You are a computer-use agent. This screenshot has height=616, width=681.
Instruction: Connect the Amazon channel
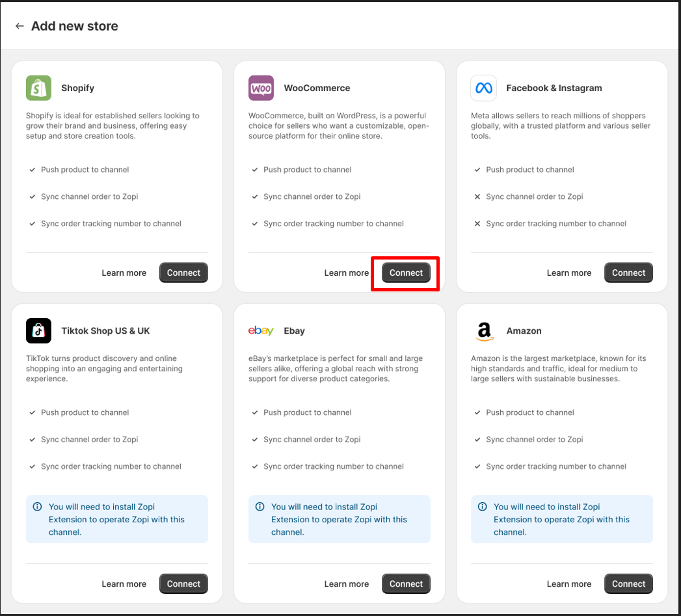tap(628, 584)
